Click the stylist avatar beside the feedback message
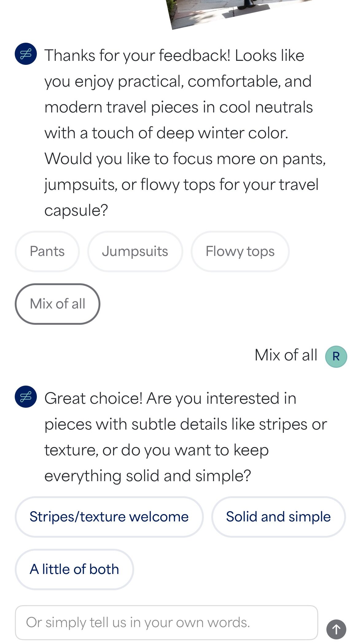 tap(26, 54)
